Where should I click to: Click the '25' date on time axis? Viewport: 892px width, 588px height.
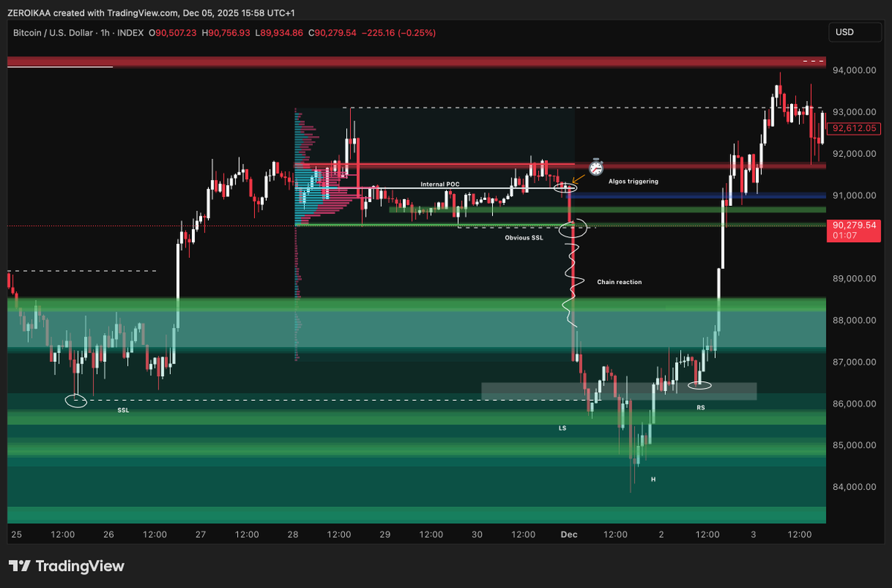click(16, 534)
